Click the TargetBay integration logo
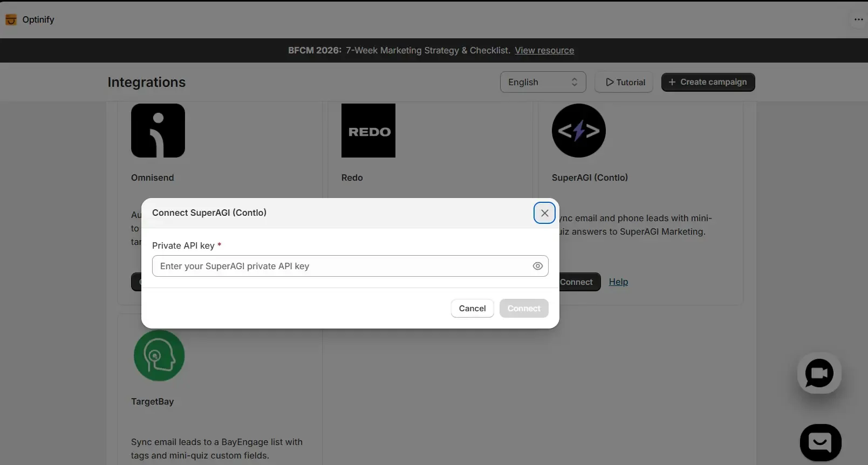 (x=159, y=355)
